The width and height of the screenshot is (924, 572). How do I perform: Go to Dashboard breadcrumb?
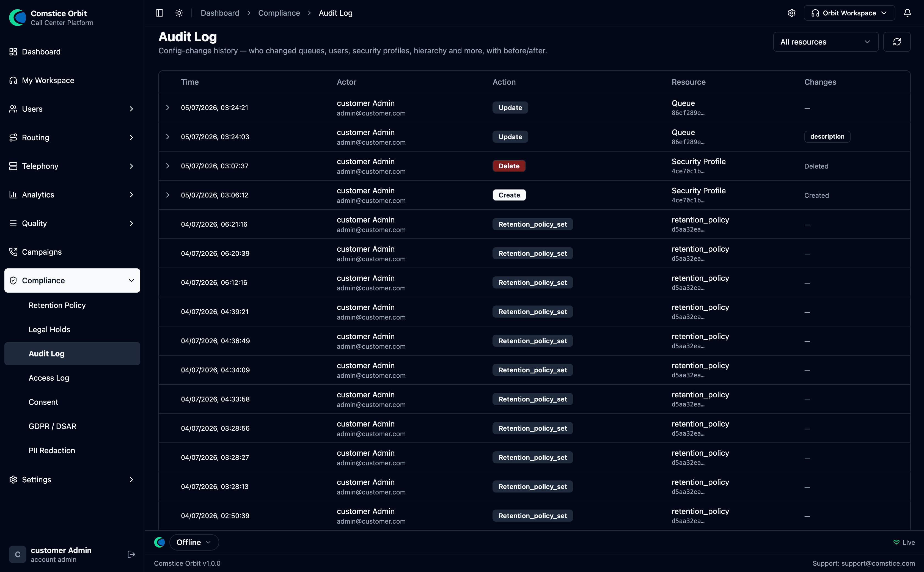click(x=220, y=13)
